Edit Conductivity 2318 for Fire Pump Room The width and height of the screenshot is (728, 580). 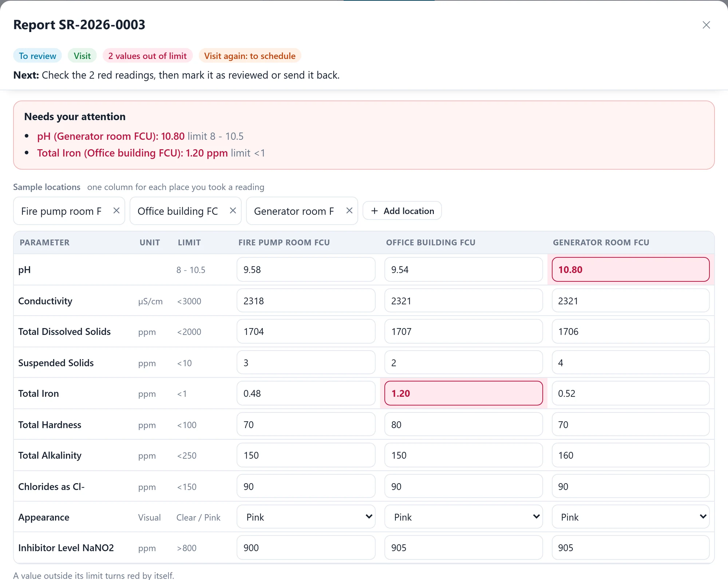pos(306,301)
